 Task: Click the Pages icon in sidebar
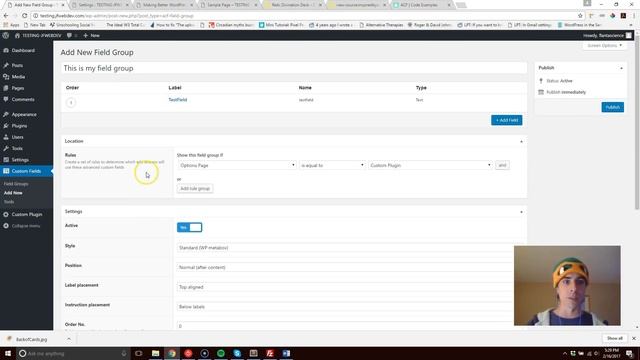pos(6,88)
